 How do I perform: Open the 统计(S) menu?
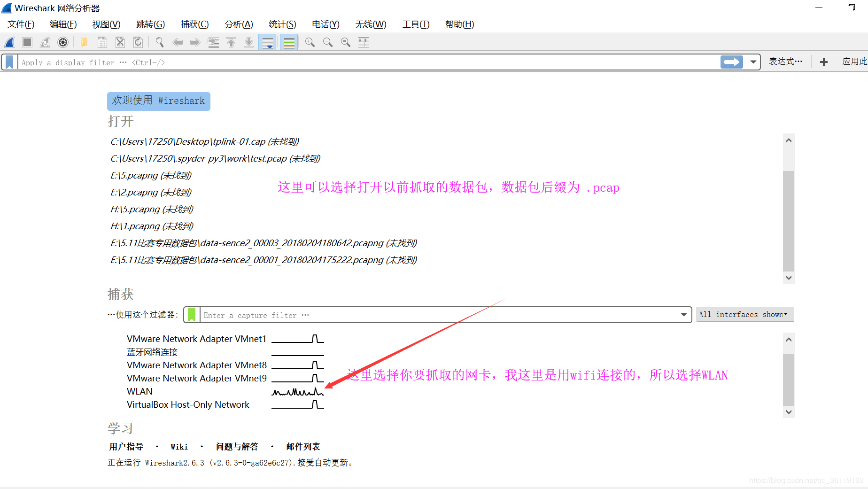pos(282,24)
